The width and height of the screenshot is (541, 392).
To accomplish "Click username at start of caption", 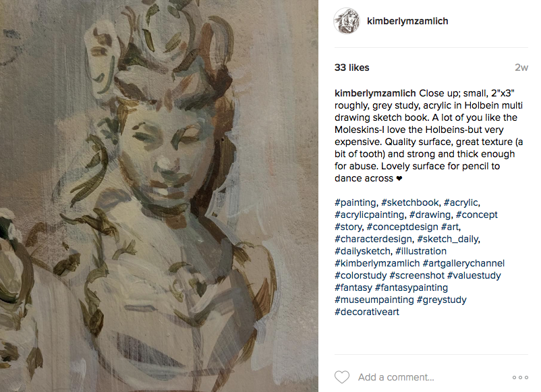I will point(375,93).
